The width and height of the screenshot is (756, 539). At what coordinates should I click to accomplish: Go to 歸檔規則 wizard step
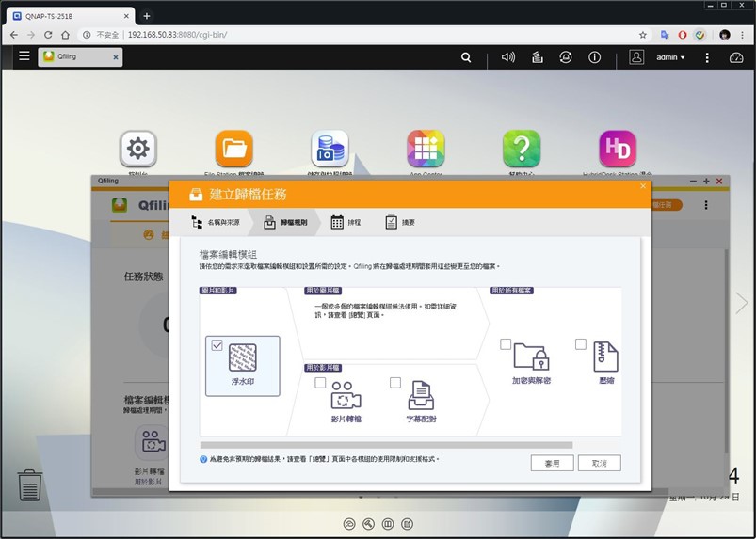pyautogui.click(x=285, y=222)
